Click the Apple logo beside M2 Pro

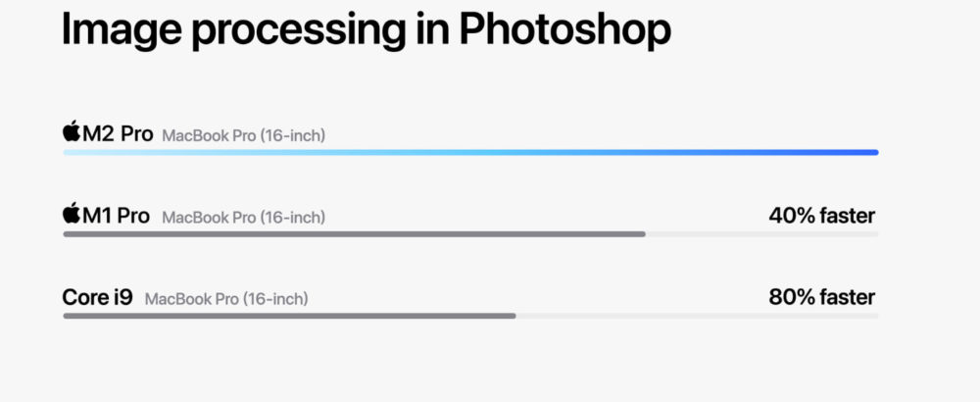point(72,131)
